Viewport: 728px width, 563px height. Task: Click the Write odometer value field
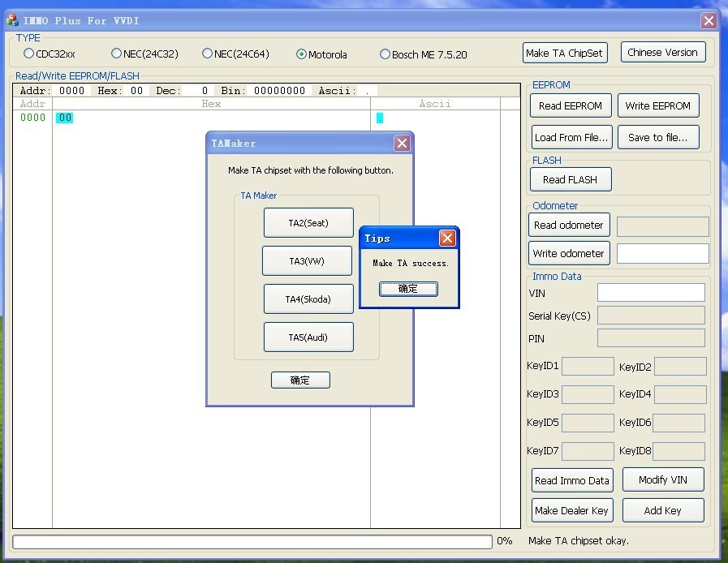click(662, 253)
